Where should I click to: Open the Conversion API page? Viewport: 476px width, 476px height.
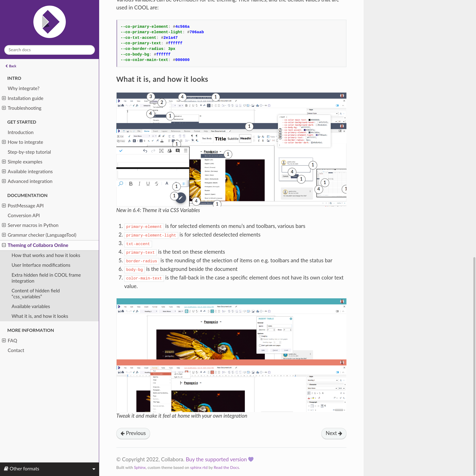(24, 215)
